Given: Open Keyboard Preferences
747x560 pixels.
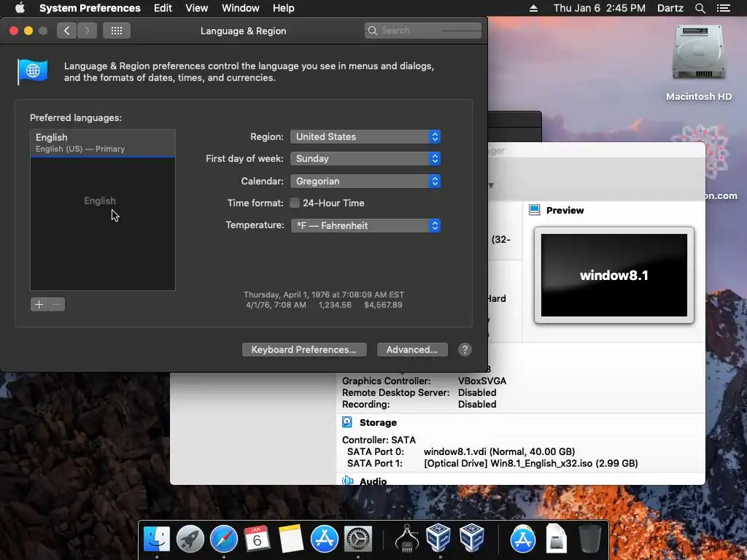Looking at the screenshot, I should pos(304,349).
